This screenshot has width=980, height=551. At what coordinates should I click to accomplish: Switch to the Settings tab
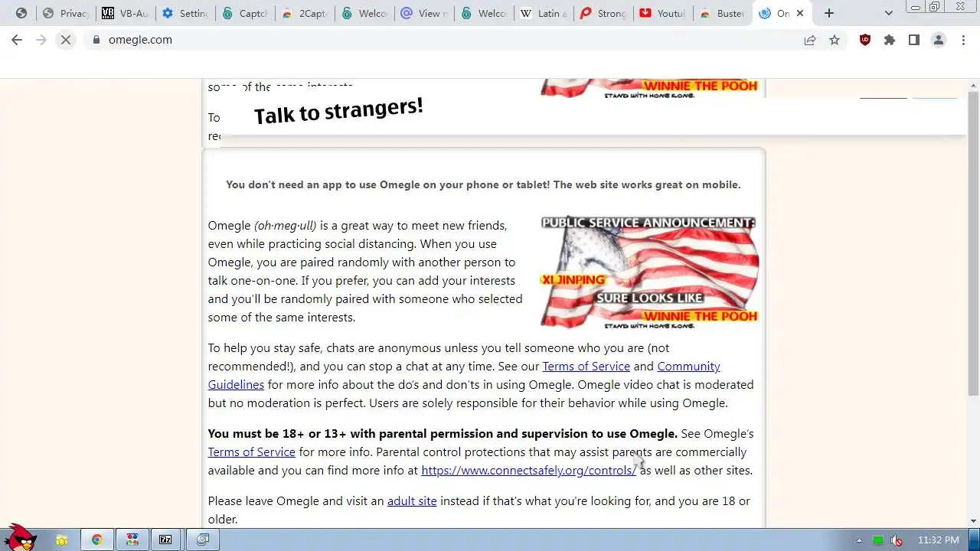coord(185,13)
